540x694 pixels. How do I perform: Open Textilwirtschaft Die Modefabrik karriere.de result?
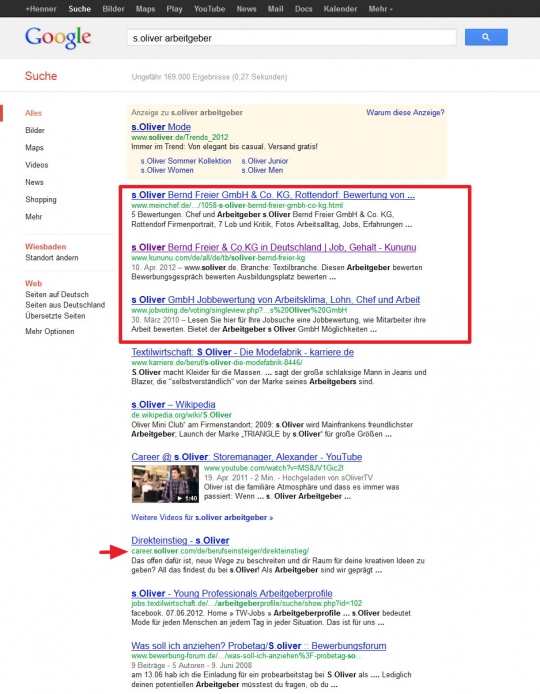[x=243, y=352]
